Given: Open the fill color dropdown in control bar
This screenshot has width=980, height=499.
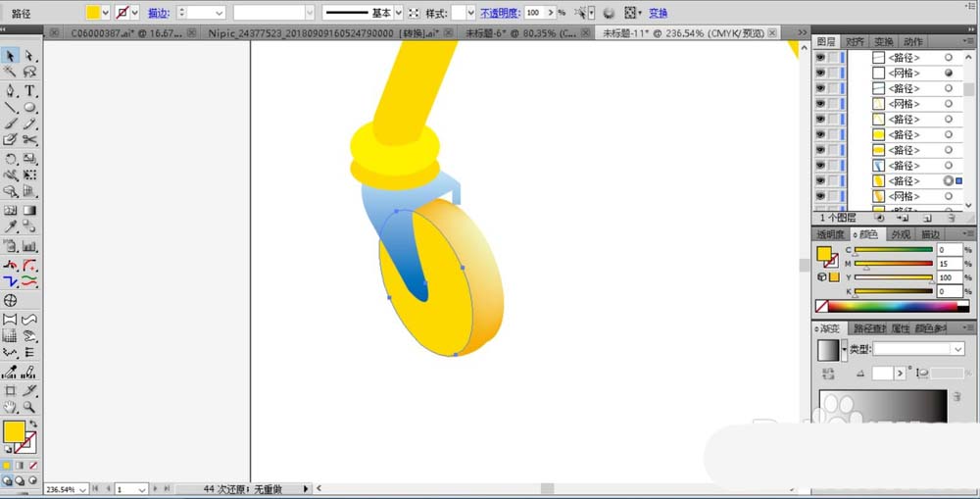Looking at the screenshot, I should [105, 13].
